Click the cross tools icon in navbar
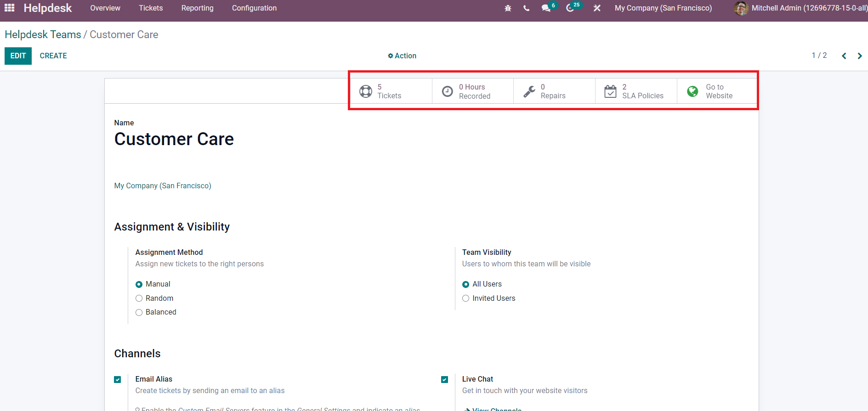This screenshot has height=411, width=868. [597, 8]
